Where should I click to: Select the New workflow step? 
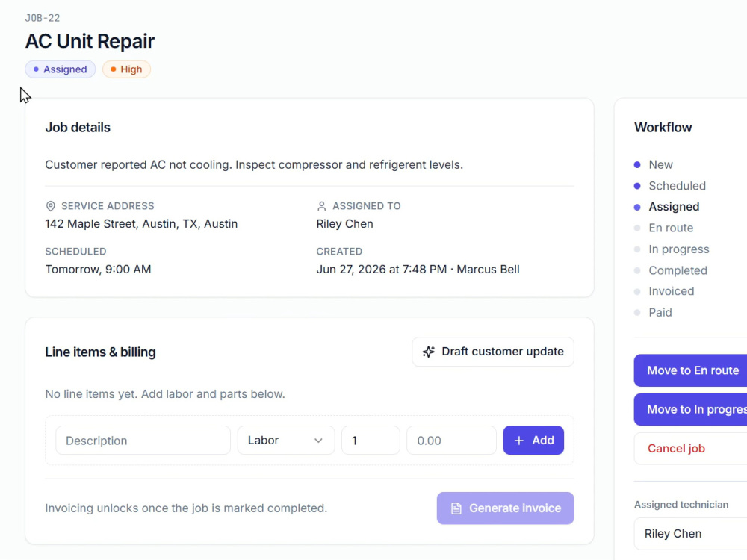660,165
